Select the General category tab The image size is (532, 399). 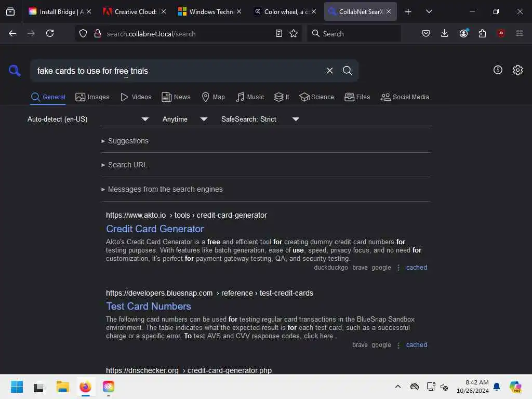(x=48, y=97)
